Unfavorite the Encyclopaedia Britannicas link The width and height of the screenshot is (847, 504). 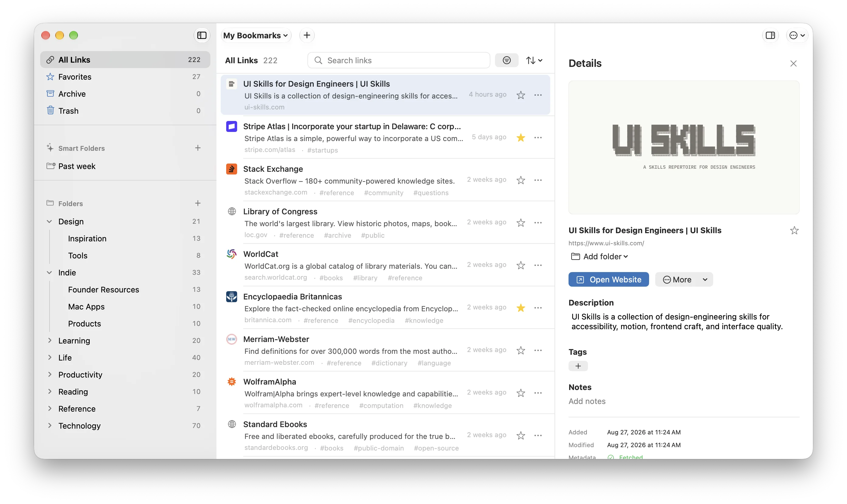(520, 308)
